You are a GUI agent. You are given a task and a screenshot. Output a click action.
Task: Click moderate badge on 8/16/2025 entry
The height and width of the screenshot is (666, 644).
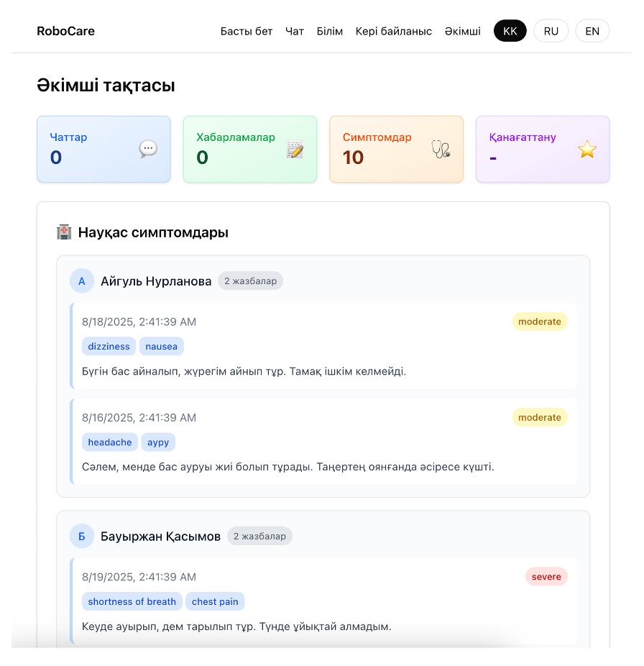(540, 417)
